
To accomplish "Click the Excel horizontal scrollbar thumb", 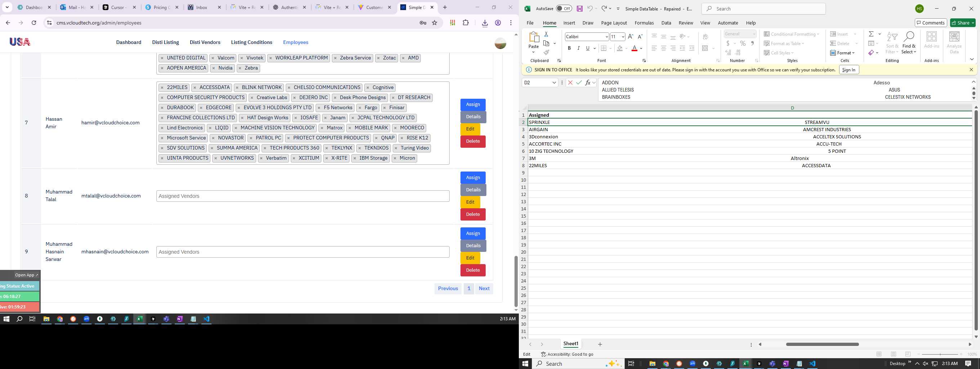I will coord(822,344).
